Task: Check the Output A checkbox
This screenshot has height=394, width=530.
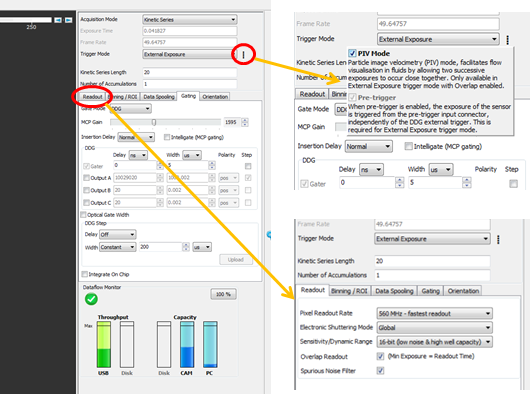Action: pos(87,178)
